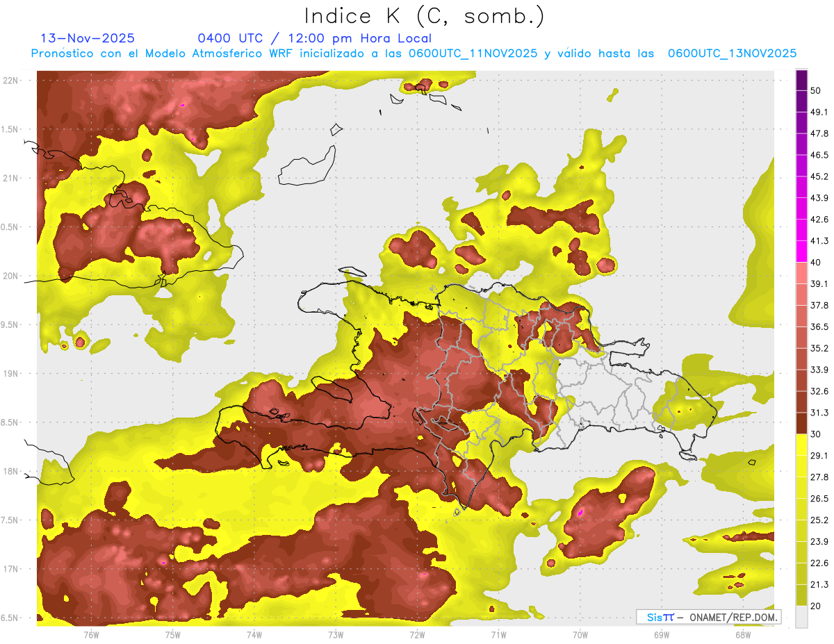Click the color scale value "33.9"
This screenshot has width=834, height=644.
tap(820, 370)
